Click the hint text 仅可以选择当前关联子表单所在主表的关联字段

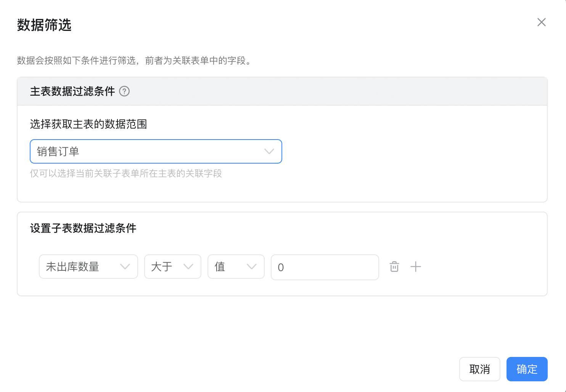coord(126,174)
